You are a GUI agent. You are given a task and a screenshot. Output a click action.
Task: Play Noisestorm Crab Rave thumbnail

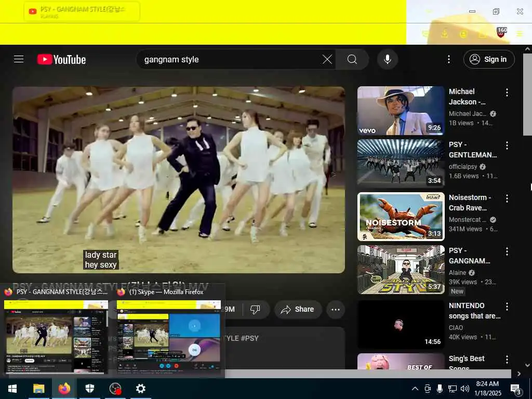tap(401, 217)
